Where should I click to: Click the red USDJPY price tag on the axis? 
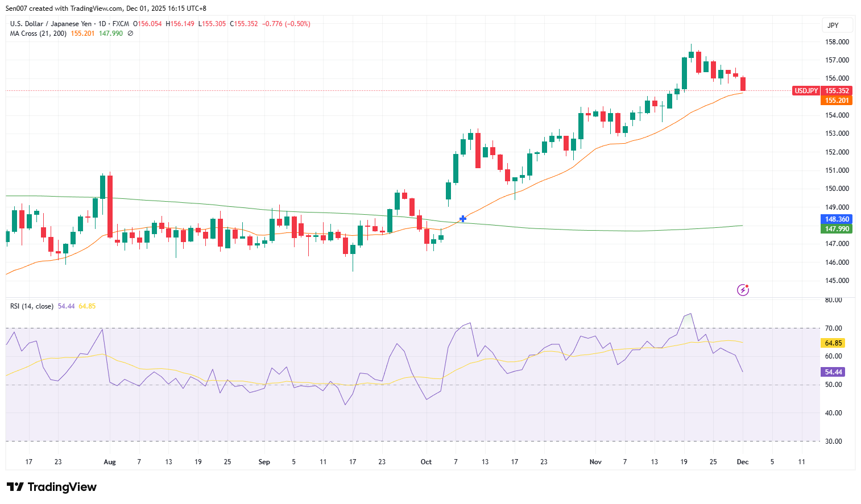pyautogui.click(x=806, y=90)
